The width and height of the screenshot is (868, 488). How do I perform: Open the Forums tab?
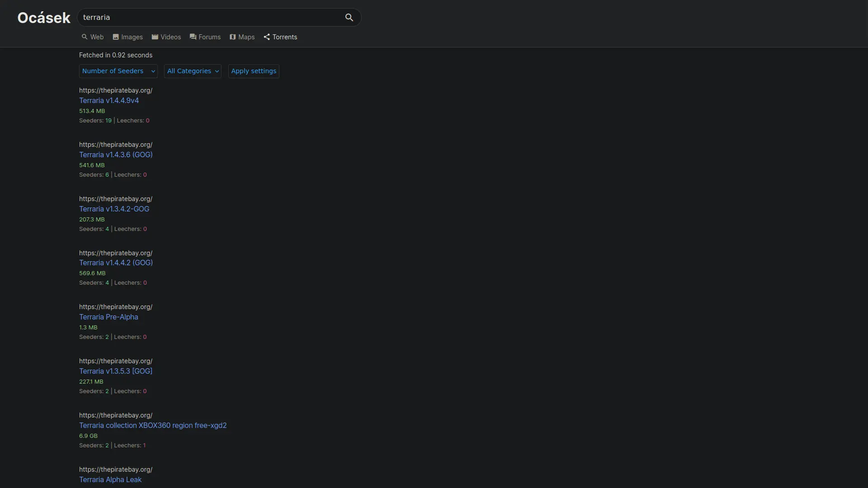click(205, 37)
